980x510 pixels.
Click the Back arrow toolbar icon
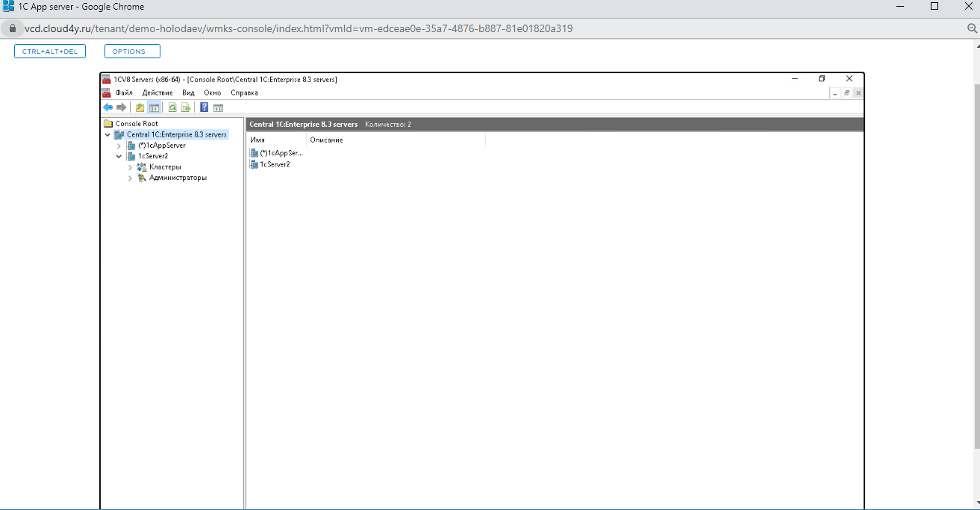pyautogui.click(x=107, y=108)
